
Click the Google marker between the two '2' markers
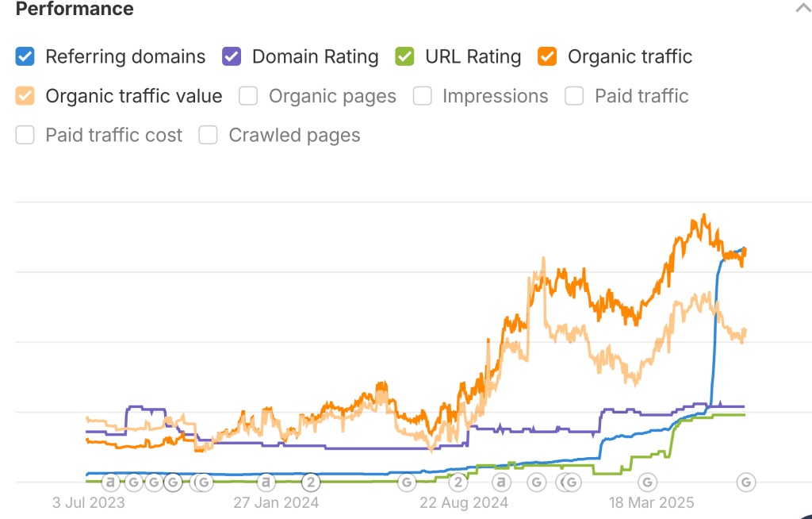pos(406,482)
